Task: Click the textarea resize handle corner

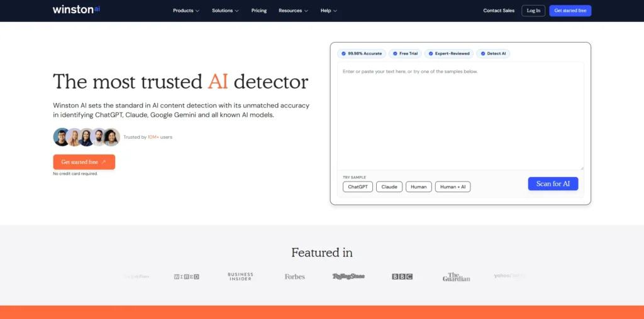Action: tap(582, 168)
